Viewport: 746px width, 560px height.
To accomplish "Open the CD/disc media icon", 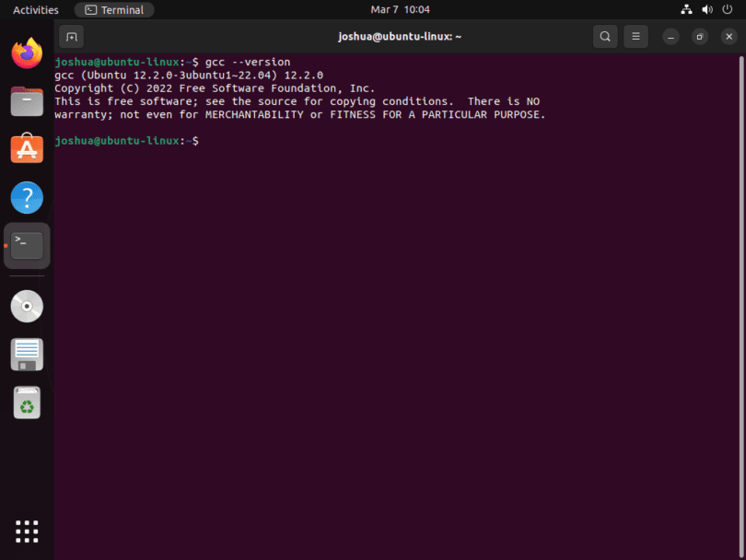I will click(x=27, y=306).
